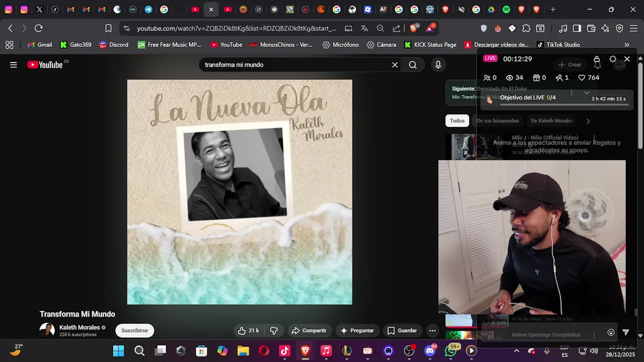Open Brave Shields lion icon in address bar
The image size is (644, 362).
(414, 28)
